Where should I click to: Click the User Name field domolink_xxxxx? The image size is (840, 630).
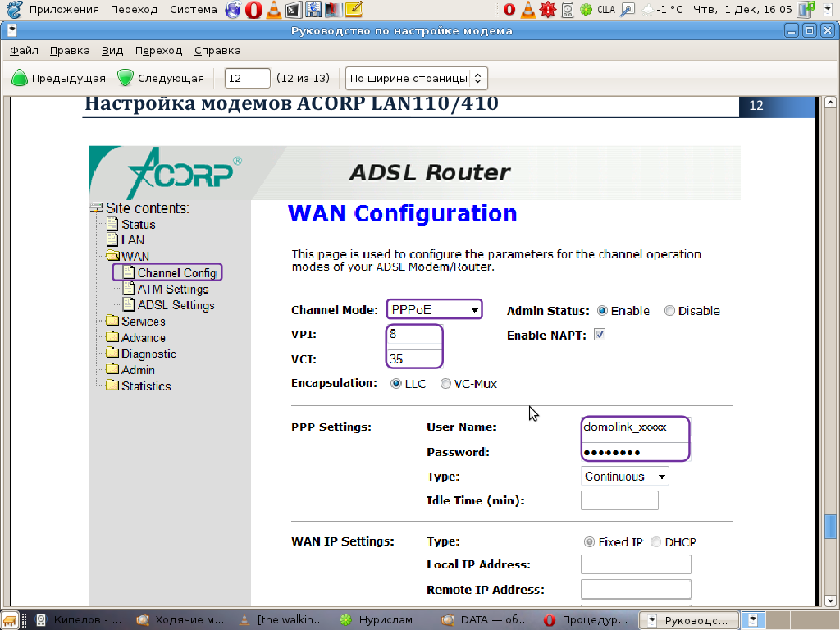636,427
